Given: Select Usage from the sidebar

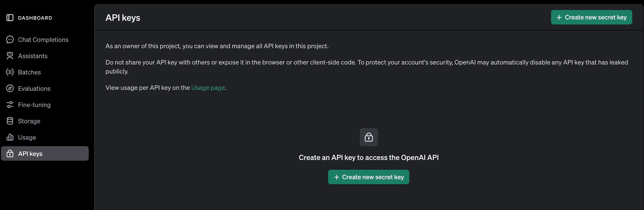Looking at the screenshot, I should coord(27,137).
